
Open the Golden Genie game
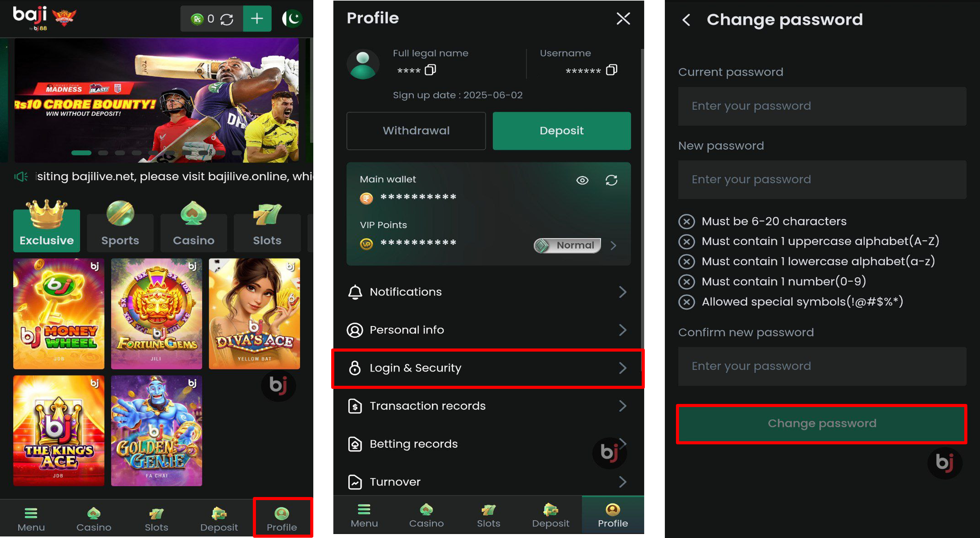point(156,431)
